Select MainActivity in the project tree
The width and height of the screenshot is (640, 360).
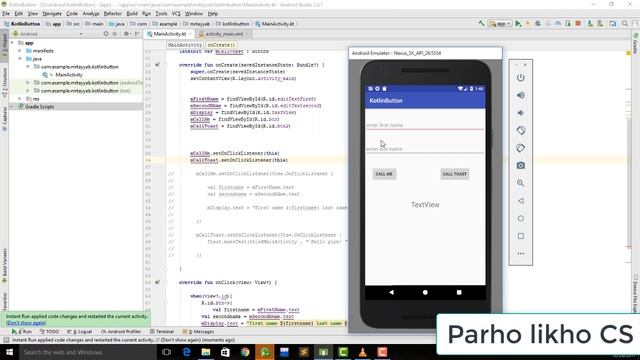coord(69,75)
